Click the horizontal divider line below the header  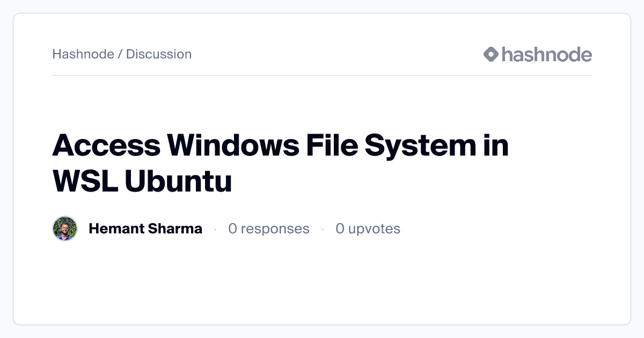tap(322, 76)
